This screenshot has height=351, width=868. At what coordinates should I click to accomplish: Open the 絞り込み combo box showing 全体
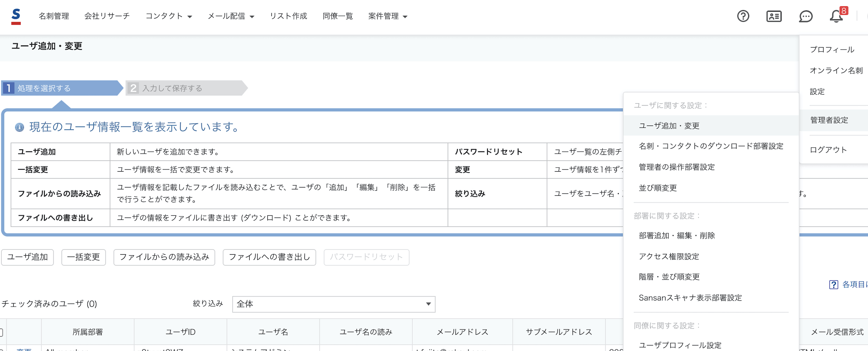pos(333,304)
